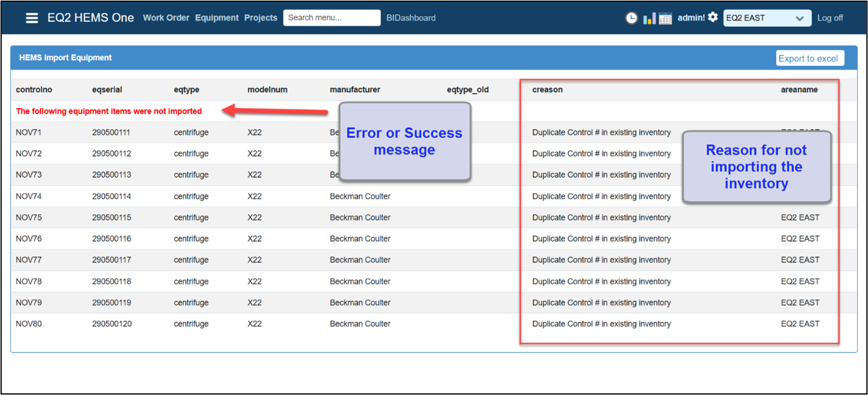Open the Work Order menu
Screen dimensions: 868x395
point(166,18)
